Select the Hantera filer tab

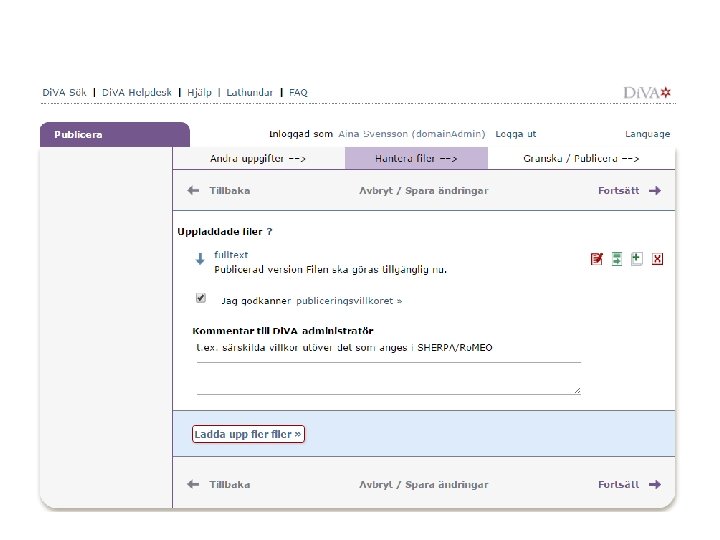tap(416, 158)
